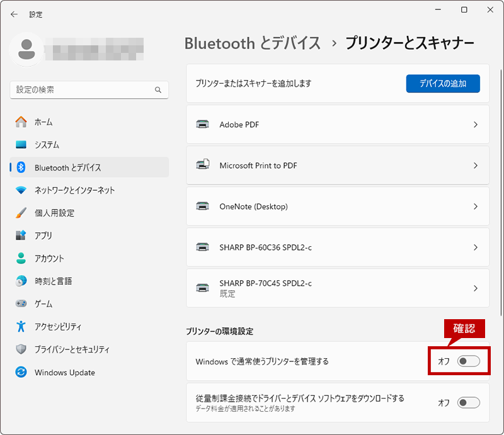Expand the OneNote (Desktop) printer entry chevron

tap(476, 206)
